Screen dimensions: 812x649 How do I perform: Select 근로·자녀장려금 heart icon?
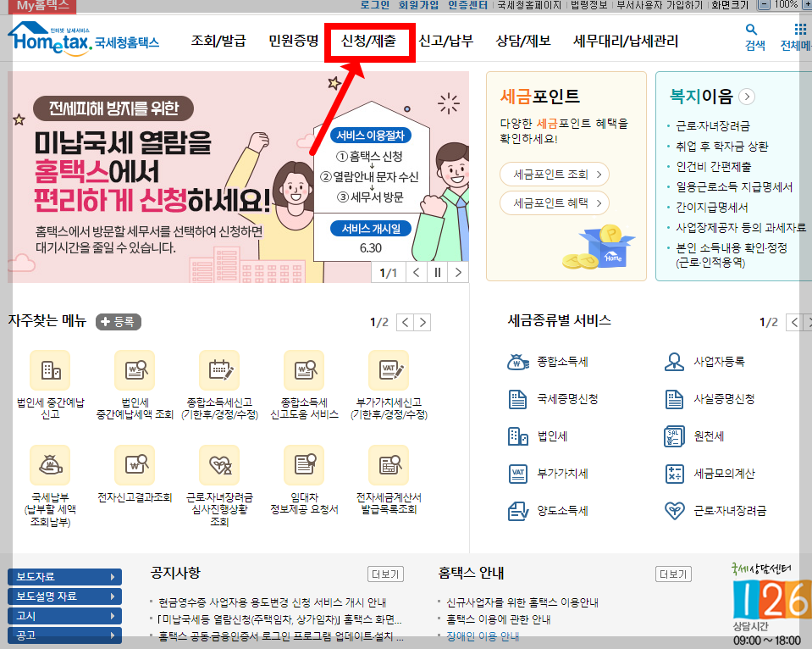tap(674, 511)
